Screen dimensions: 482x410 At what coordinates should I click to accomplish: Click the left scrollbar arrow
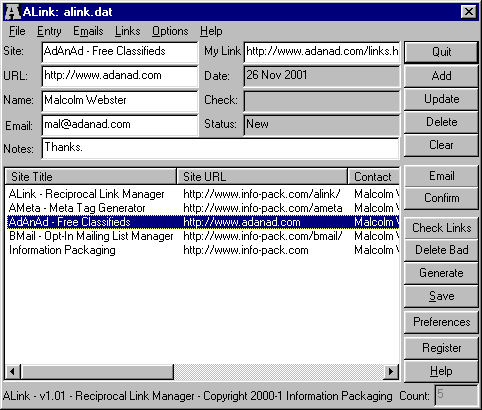coord(13,371)
